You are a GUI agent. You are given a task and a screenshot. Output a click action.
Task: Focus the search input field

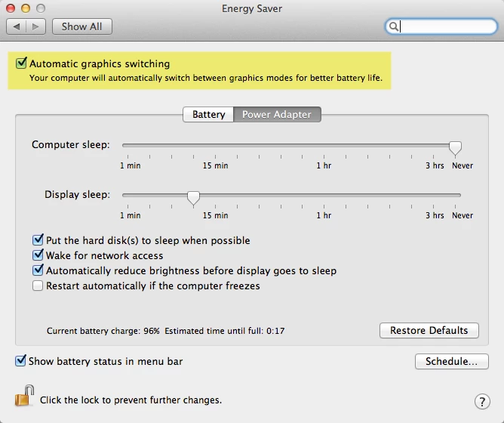point(441,26)
